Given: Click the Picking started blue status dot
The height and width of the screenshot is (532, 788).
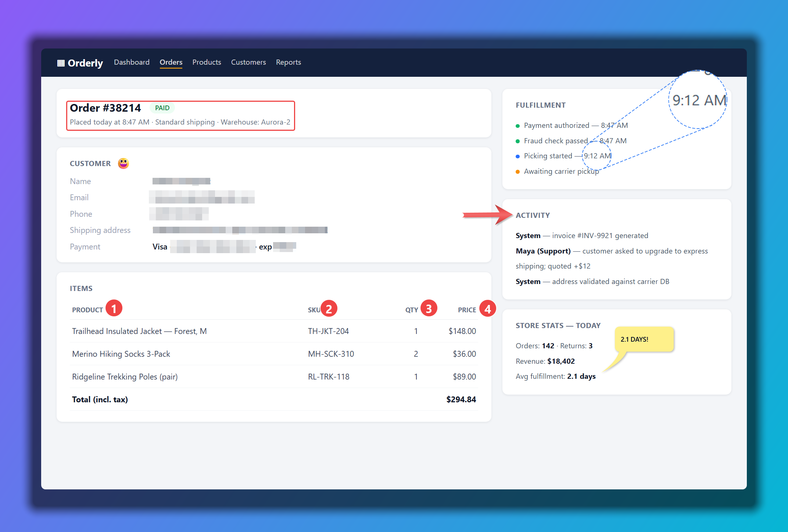Looking at the screenshot, I should [x=517, y=157].
